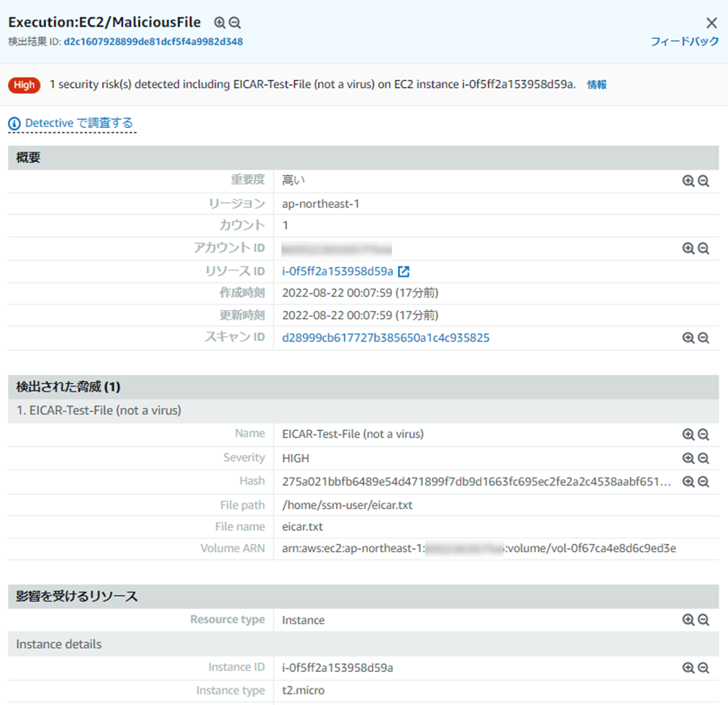Select the Instance type value t2.micro
Viewport: 728px width, 705px height.
click(x=303, y=691)
